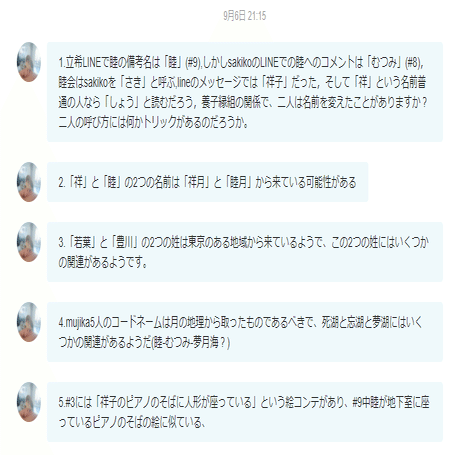Select the message bubble about 東京のある地域
This screenshot has width=455, height=455.
[245, 252]
